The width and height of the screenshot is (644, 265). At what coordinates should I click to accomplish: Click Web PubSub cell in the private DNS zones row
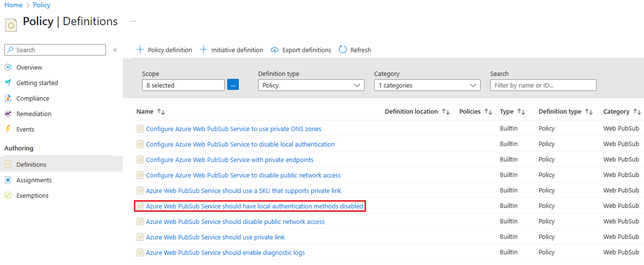pyautogui.click(x=621, y=129)
